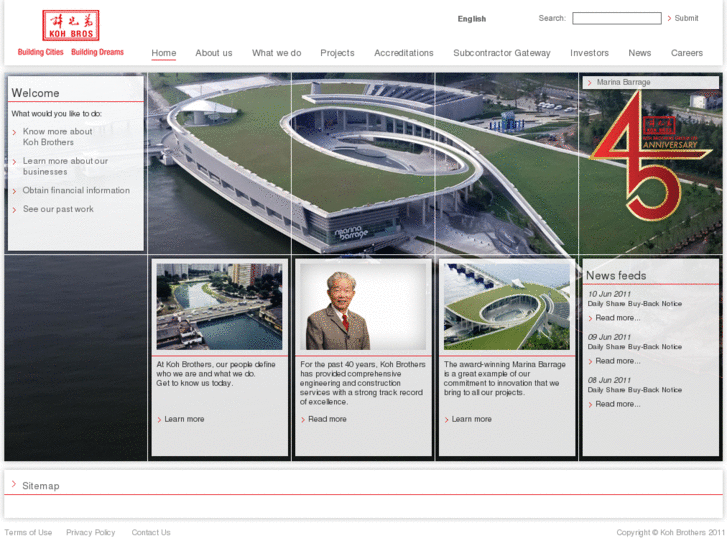Click Learn more under 'our people' card
The image size is (727, 545).
coord(185,419)
